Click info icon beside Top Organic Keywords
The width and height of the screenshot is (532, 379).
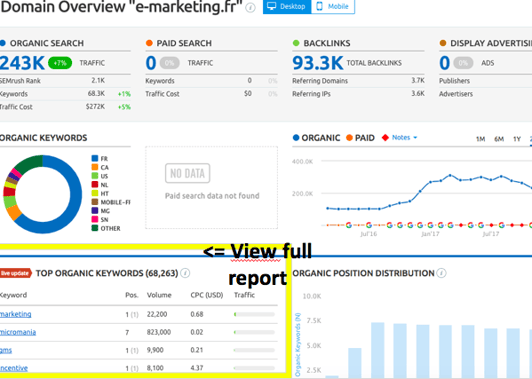185,273
